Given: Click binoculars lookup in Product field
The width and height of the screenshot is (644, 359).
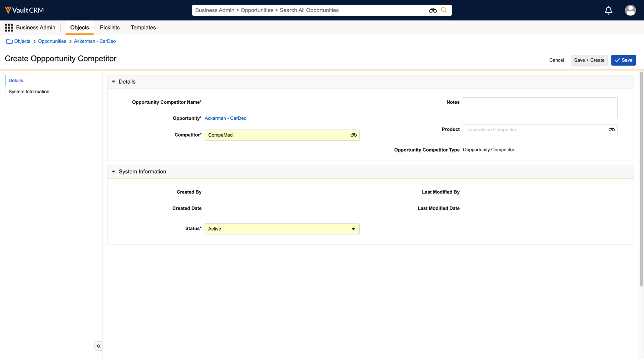Looking at the screenshot, I should point(611,129).
